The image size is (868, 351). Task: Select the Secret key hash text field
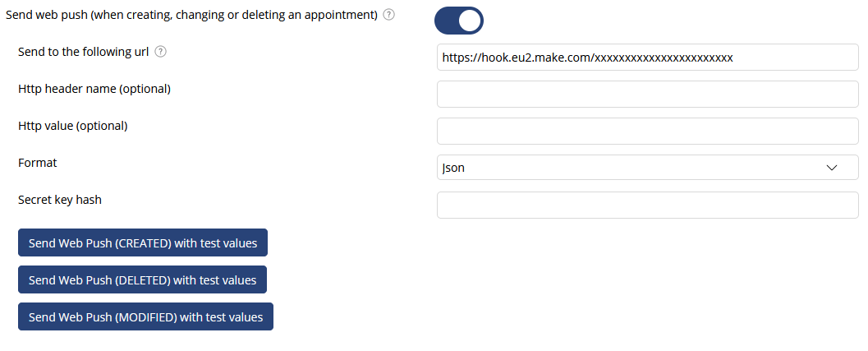(648, 206)
